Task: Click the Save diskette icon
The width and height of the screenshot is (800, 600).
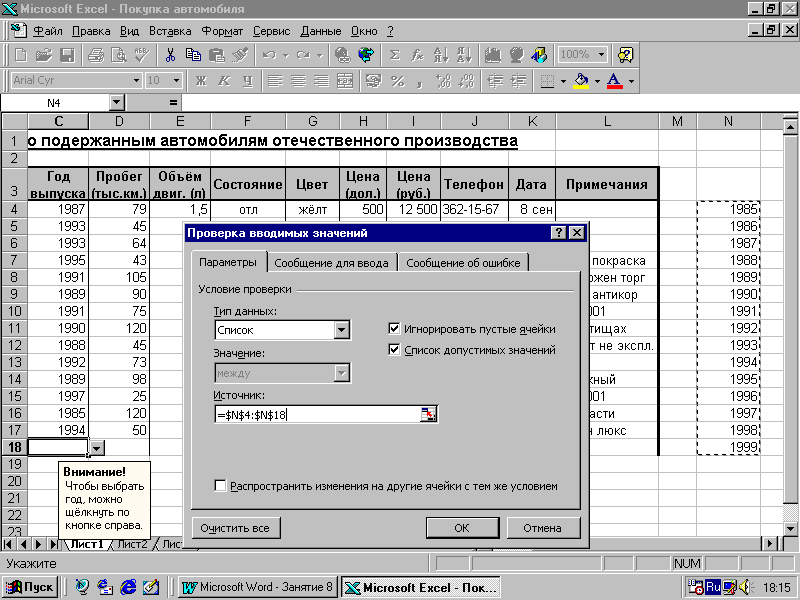Action: coord(67,55)
